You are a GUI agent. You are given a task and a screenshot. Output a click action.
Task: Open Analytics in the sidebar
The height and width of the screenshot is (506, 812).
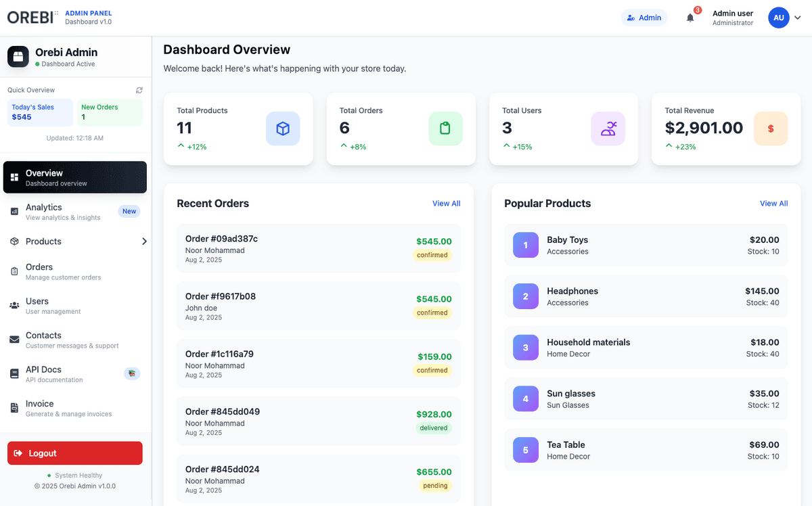coord(75,212)
